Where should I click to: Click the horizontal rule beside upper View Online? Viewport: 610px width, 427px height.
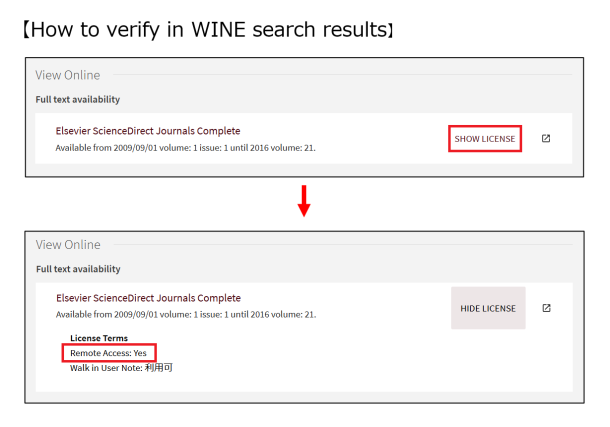[x=340, y=76]
